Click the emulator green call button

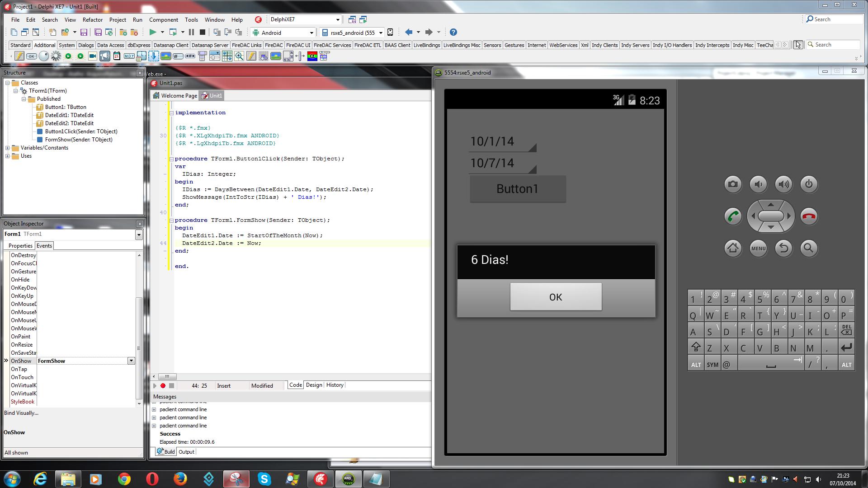(x=733, y=216)
